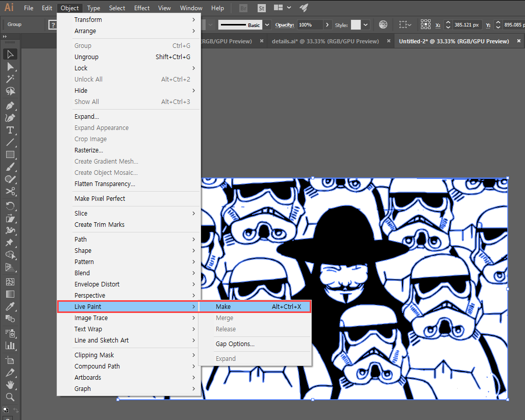This screenshot has height=420, width=525.
Task: Select the Hand tool
Action: 10,384
